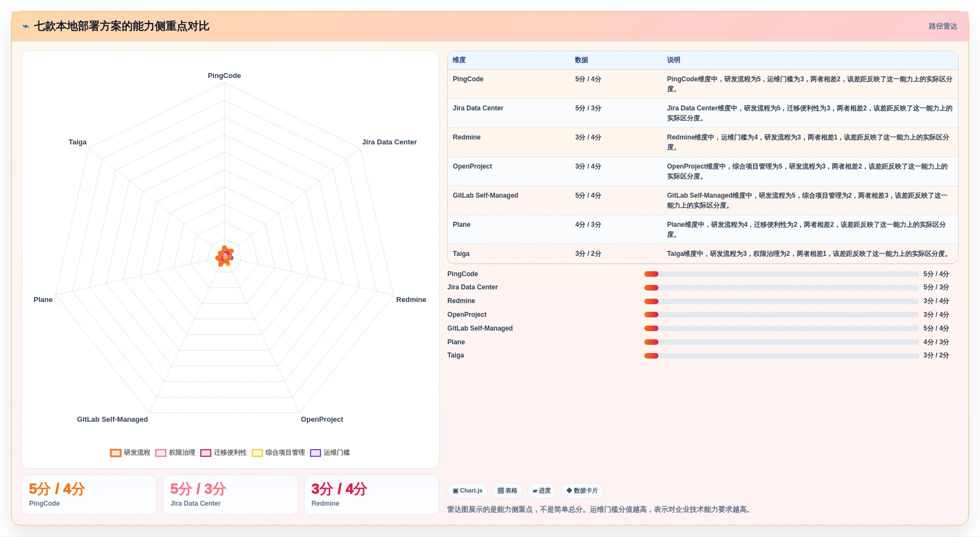Click the Plane radar axis label
Viewport: 980px width, 537px height.
[43, 300]
